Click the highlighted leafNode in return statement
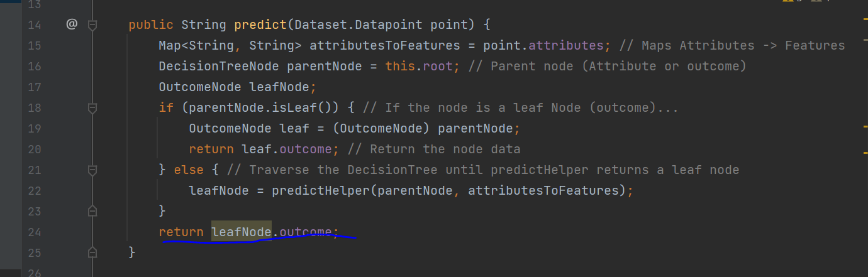This screenshot has width=868, height=277. [242, 232]
